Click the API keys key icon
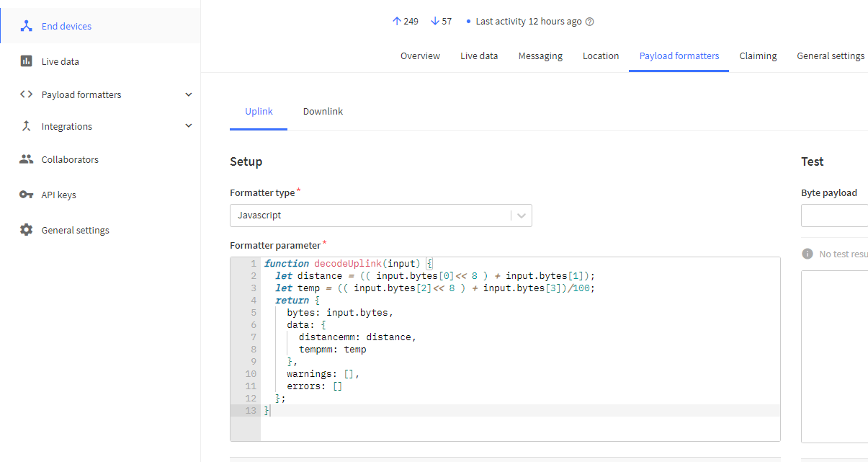 coord(27,195)
